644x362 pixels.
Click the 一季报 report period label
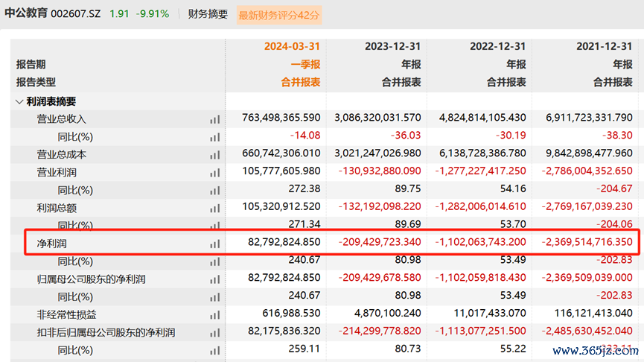click(x=305, y=65)
